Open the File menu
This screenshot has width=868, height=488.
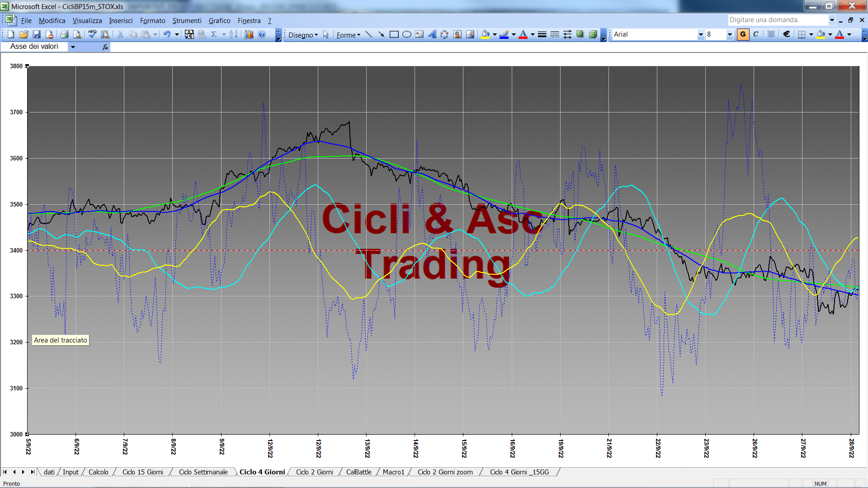pos(26,21)
